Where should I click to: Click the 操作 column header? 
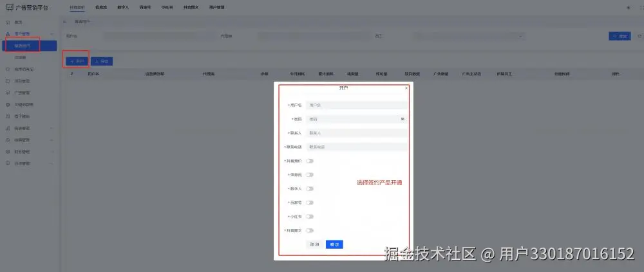point(616,74)
